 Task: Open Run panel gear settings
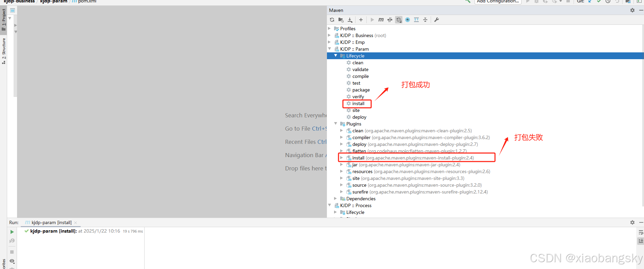(x=632, y=222)
